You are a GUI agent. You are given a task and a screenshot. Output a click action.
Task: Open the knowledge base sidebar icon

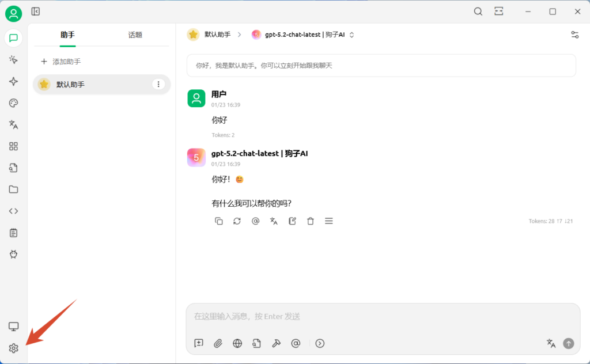[x=14, y=168]
